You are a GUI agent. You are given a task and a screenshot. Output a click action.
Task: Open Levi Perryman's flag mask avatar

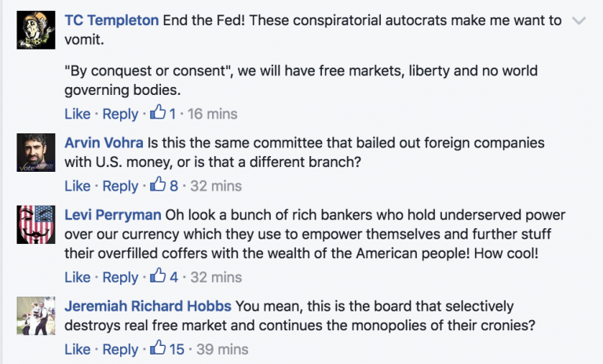coord(36,225)
